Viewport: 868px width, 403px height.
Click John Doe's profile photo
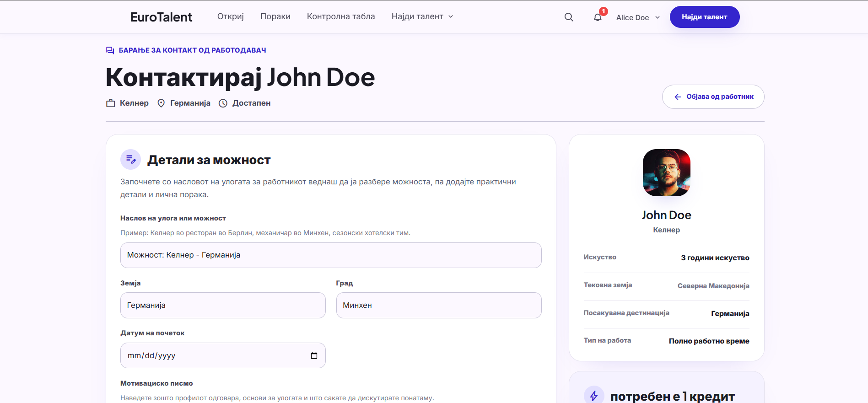tap(667, 173)
